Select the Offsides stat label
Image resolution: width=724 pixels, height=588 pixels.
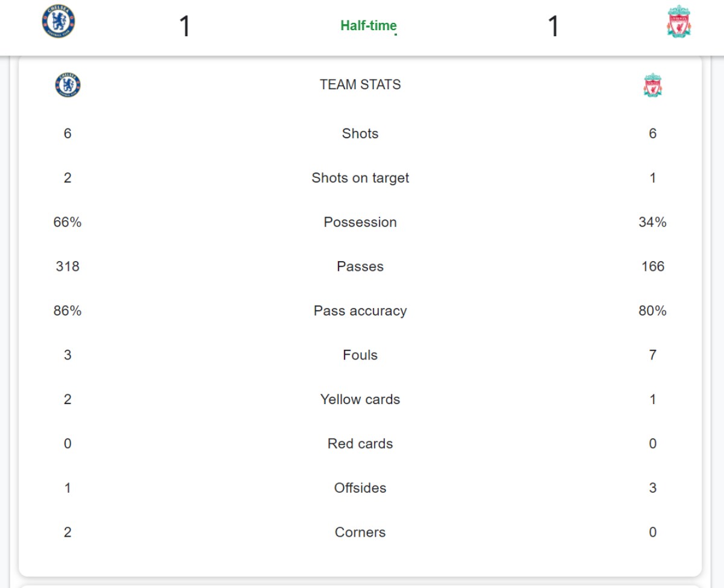pyautogui.click(x=360, y=488)
